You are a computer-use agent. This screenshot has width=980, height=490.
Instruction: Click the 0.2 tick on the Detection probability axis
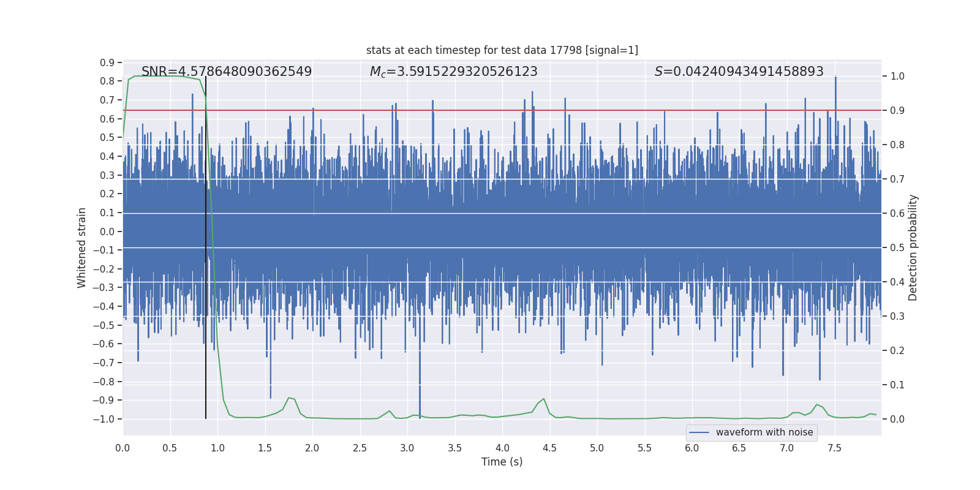(897, 351)
